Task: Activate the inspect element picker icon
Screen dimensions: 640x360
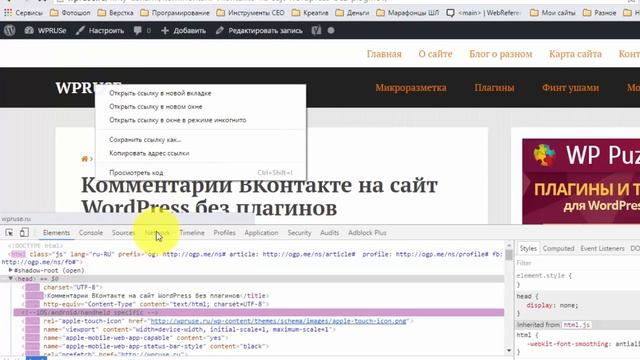Action: [9, 233]
